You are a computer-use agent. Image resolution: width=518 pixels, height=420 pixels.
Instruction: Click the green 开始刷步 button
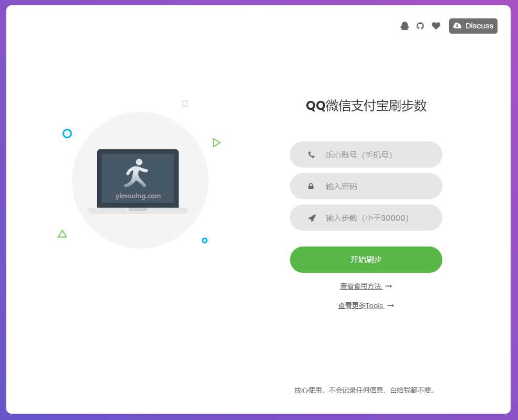pyautogui.click(x=366, y=259)
